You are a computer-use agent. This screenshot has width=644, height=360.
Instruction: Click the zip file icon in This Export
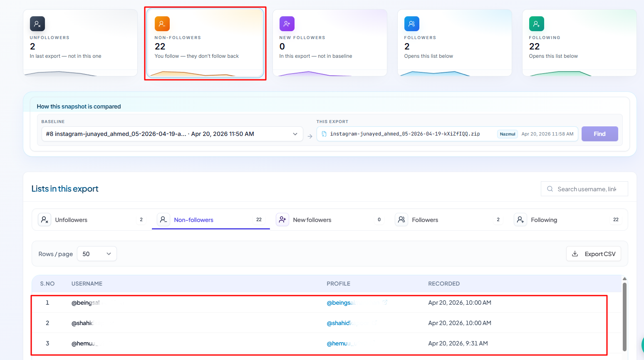324,134
